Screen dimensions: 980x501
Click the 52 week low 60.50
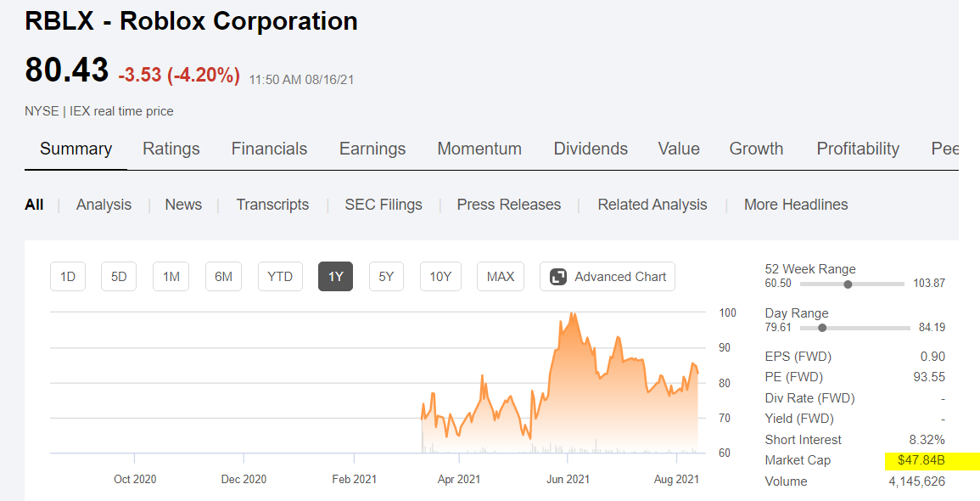coord(778,284)
